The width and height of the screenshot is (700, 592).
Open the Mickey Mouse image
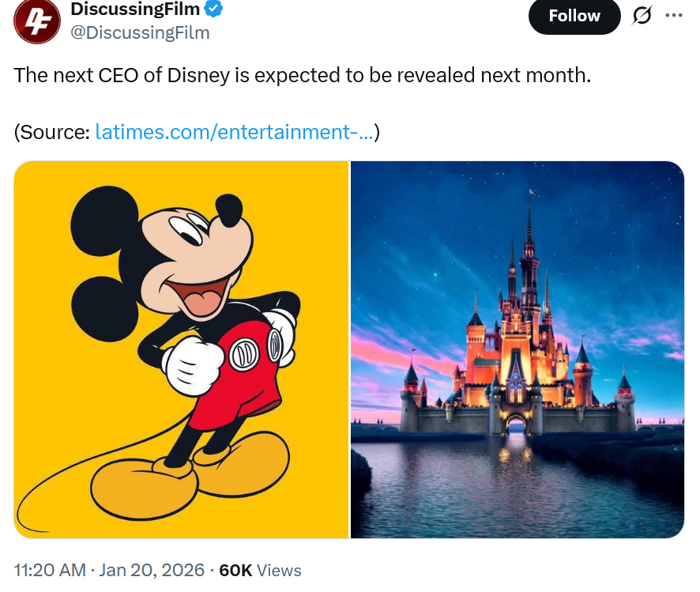[x=181, y=349]
